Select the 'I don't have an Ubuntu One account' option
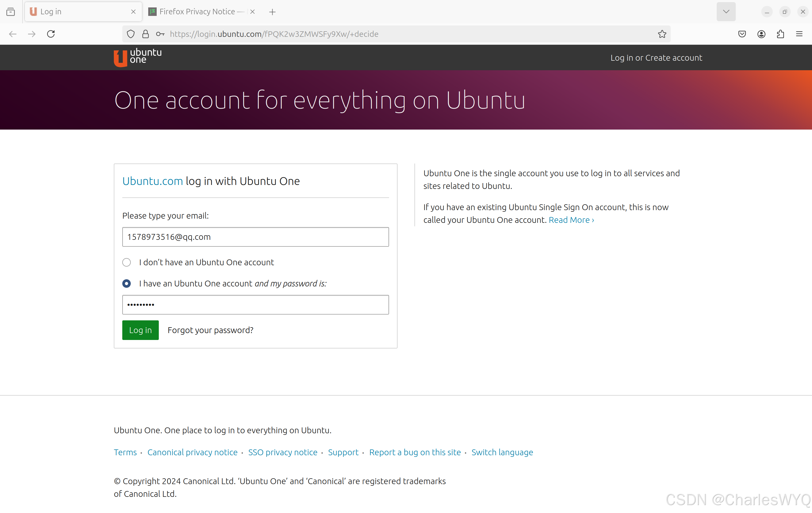This screenshot has width=812, height=513. pos(127,262)
